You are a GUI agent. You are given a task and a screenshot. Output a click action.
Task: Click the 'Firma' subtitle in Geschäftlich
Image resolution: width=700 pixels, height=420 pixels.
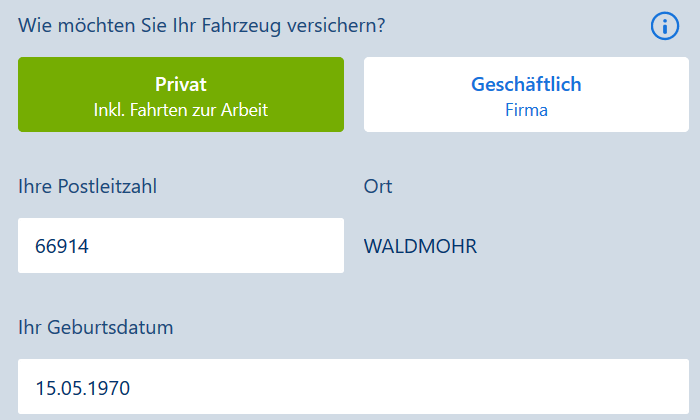(526, 110)
